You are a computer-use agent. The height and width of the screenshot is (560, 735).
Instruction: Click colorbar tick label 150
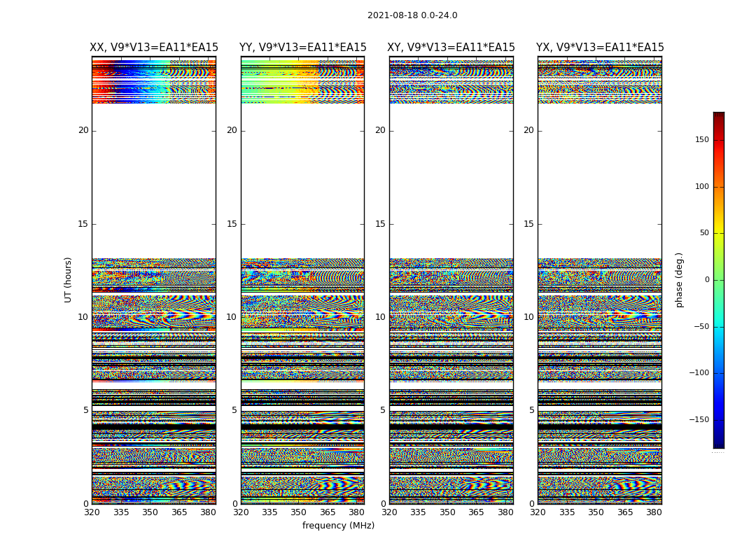tap(702, 139)
